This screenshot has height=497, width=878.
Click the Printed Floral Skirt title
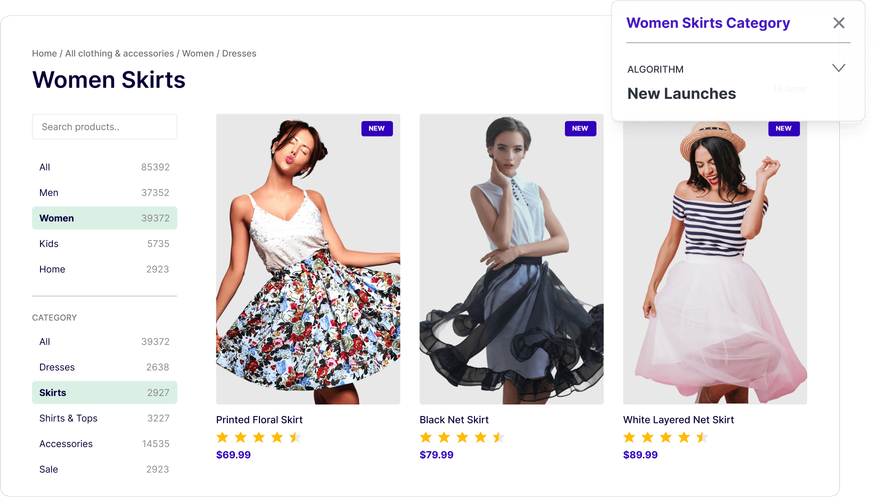pos(259,420)
